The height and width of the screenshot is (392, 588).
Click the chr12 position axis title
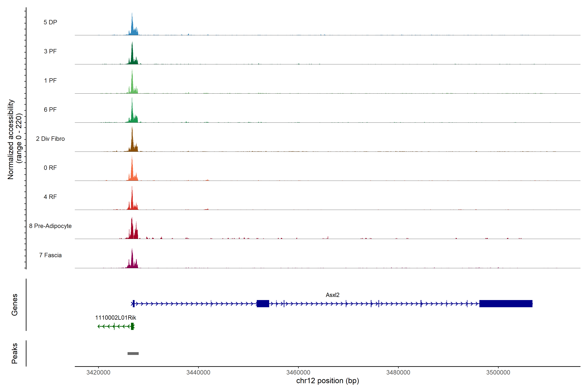pos(327,381)
